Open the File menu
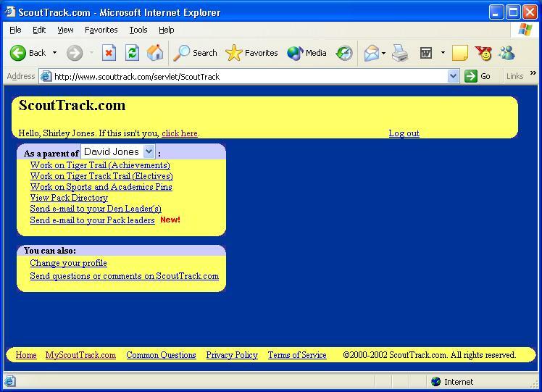This screenshot has height=392, width=542. 15,30
